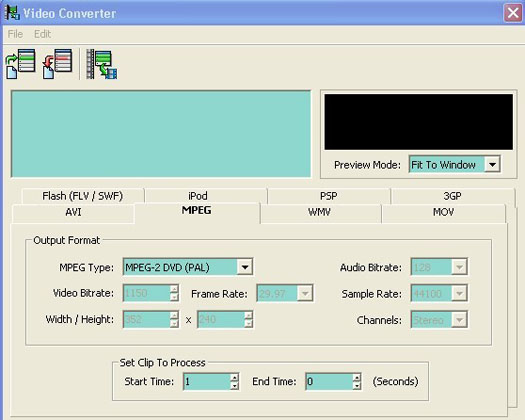Expand the Preview Mode dropdown
The width and height of the screenshot is (525, 420).
(x=492, y=164)
